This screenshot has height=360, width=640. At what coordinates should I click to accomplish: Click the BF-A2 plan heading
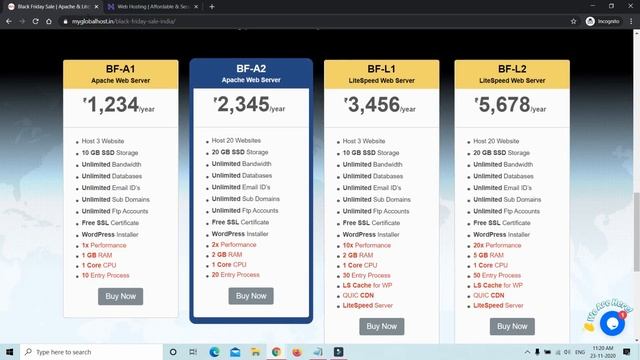click(x=251, y=69)
